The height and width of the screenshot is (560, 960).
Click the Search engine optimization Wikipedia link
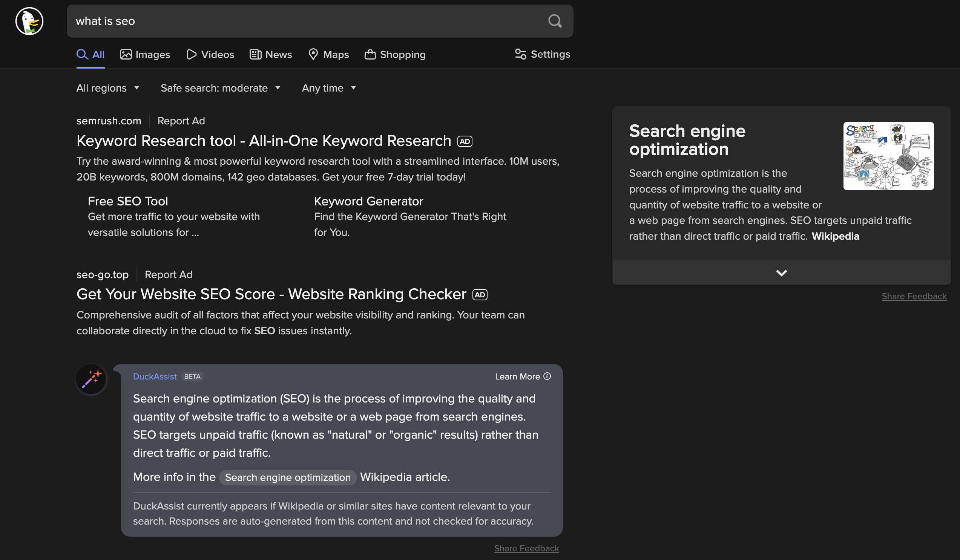(287, 477)
